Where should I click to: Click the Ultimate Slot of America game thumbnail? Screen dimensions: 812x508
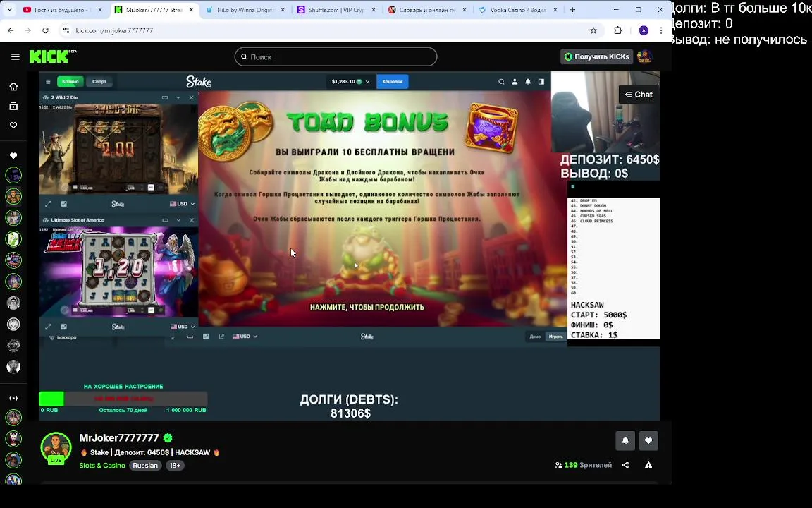click(118, 272)
